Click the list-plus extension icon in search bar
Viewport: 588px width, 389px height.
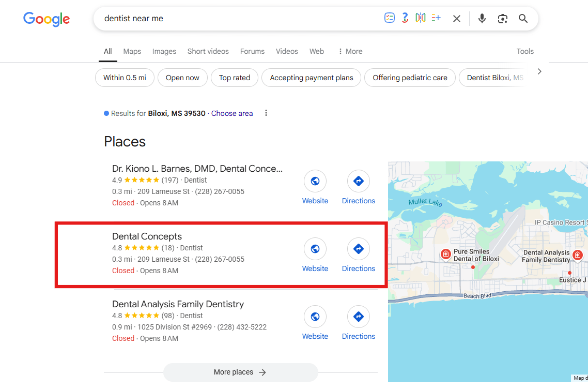436,18
